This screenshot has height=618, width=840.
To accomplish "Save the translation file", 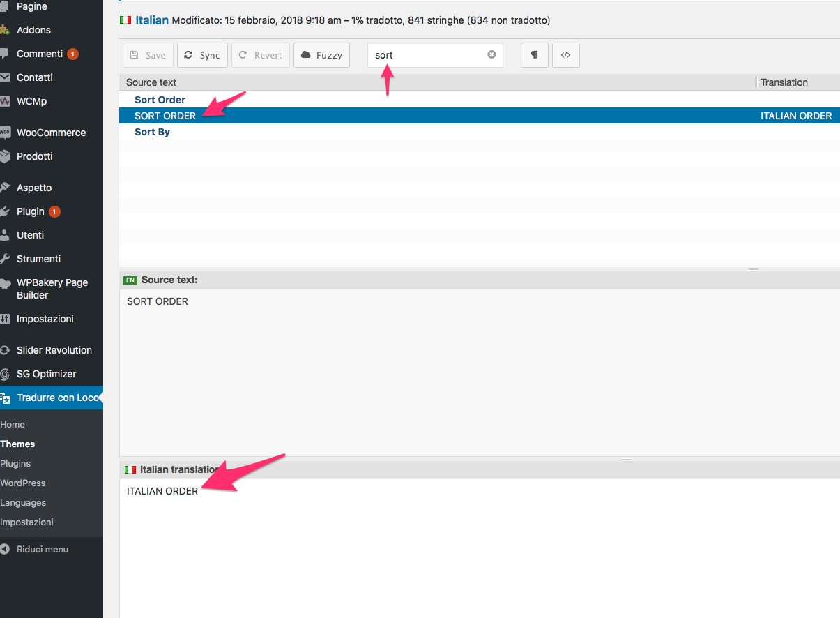I will [148, 55].
